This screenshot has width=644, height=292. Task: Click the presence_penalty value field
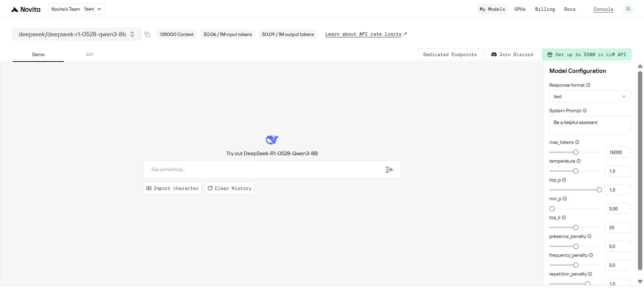(x=618, y=246)
